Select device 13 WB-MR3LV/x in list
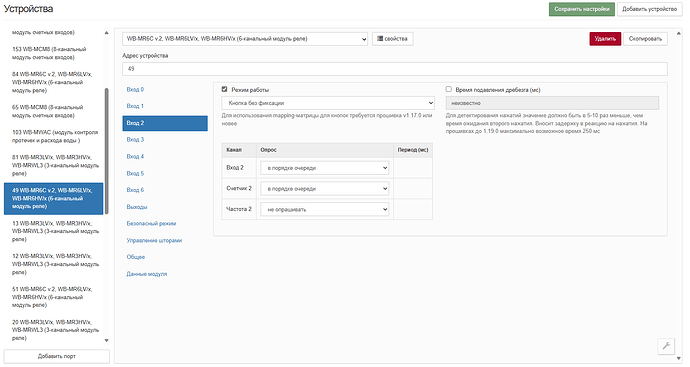 (x=54, y=231)
